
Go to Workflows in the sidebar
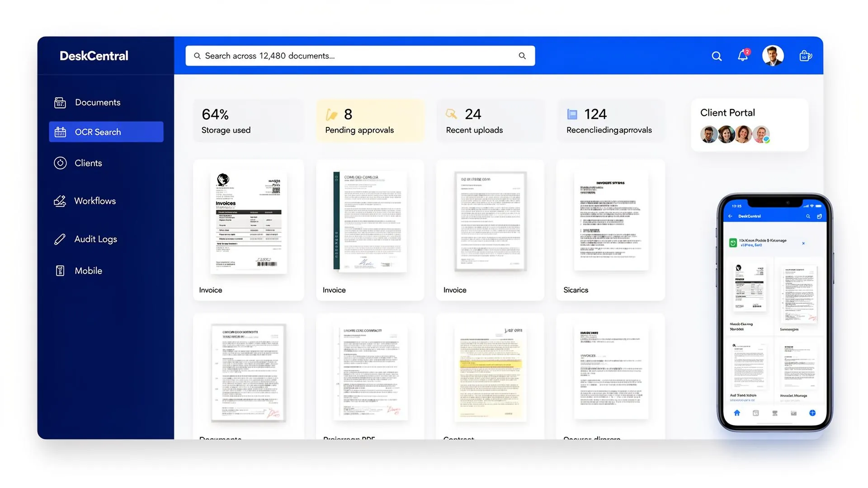point(95,201)
